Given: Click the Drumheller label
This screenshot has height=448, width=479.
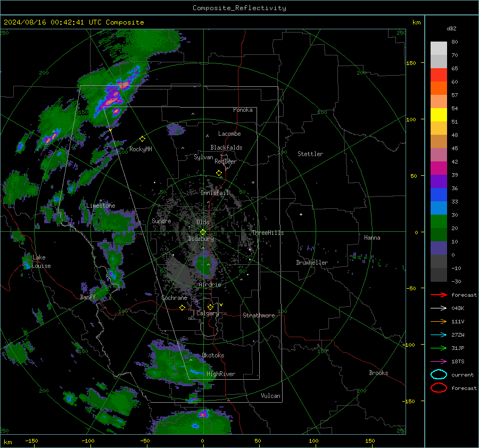Looking at the screenshot, I should click(312, 263).
